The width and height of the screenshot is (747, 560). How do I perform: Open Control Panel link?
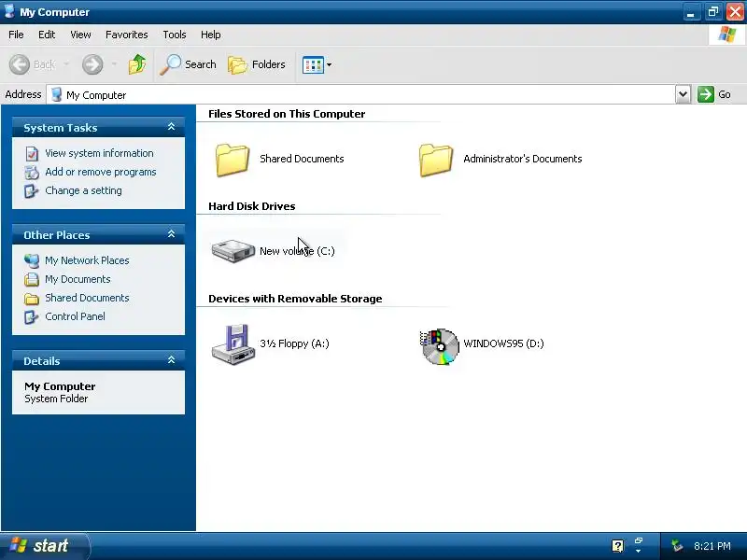tap(75, 316)
